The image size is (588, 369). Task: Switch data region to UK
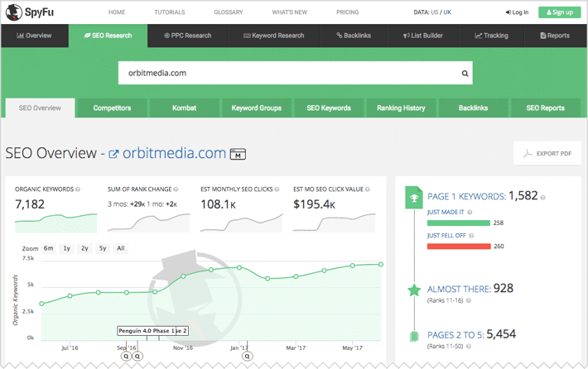click(447, 12)
